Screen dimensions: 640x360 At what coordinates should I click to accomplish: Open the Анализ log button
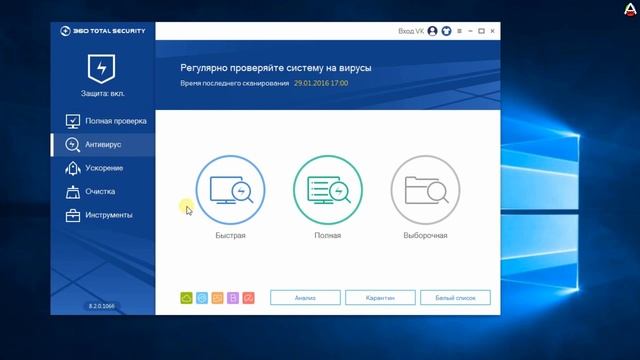pos(305,298)
